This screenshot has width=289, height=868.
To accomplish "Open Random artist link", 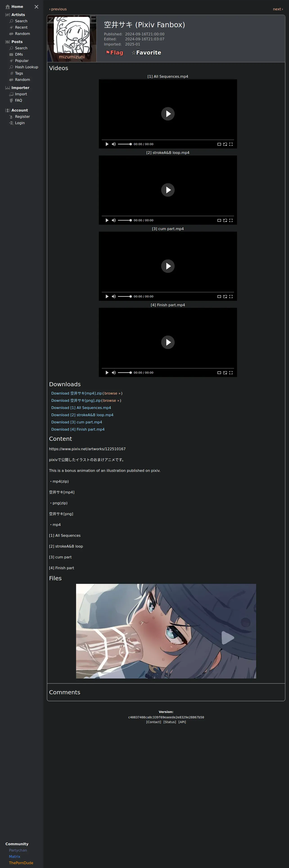I will [x=20, y=34].
